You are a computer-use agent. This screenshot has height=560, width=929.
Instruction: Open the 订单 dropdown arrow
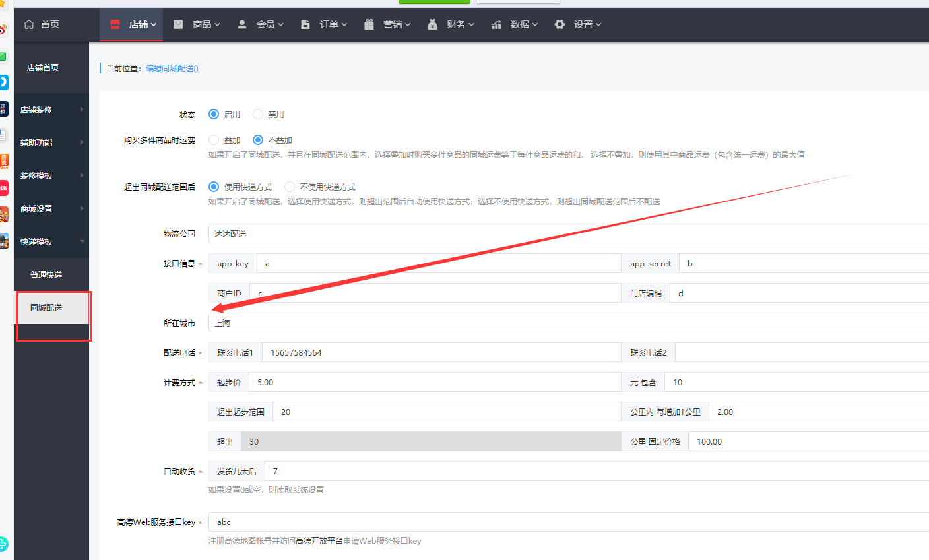pos(344,25)
